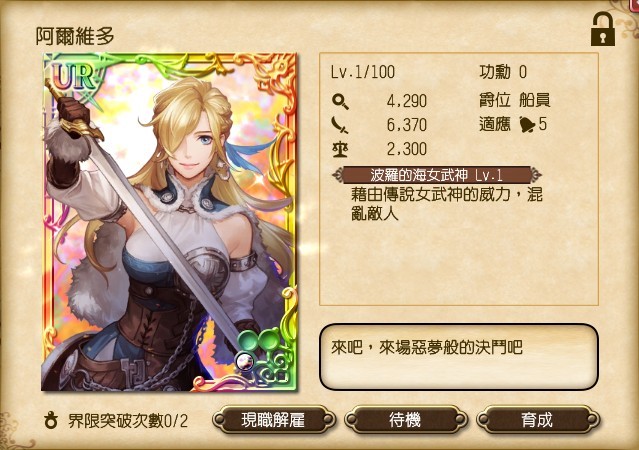This screenshot has height=450, width=639.
Task: Select the 波羅的海女武神 Lv.1 skill banner
Action: tap(437, 175)
